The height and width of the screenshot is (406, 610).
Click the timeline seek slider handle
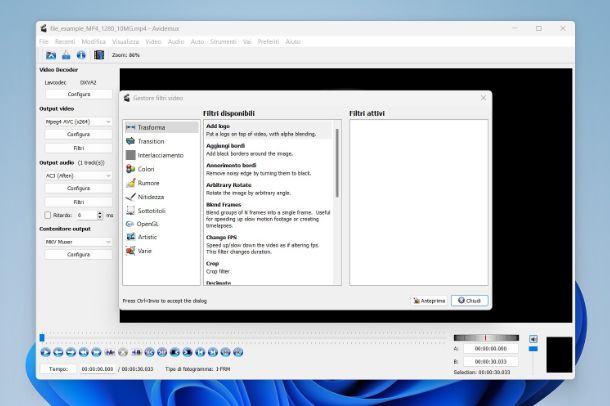(42, 338)
